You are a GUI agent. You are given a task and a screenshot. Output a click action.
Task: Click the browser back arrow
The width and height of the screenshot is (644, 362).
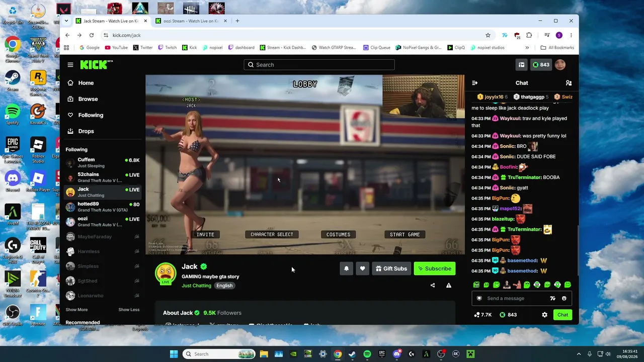pyautogui.click(x=67, y=35)
